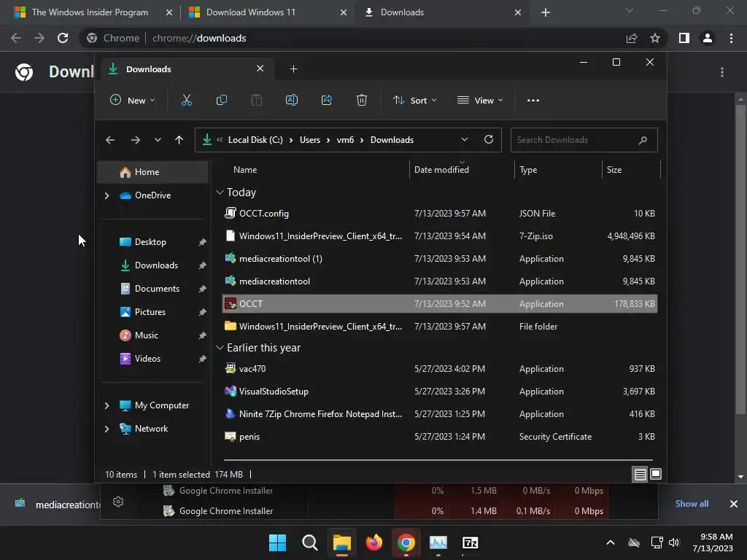Image resolution: width=747 pixels, height=560 pixels.
Task: Open 7-Zip from taskbar
Action: tap(471, 542)
